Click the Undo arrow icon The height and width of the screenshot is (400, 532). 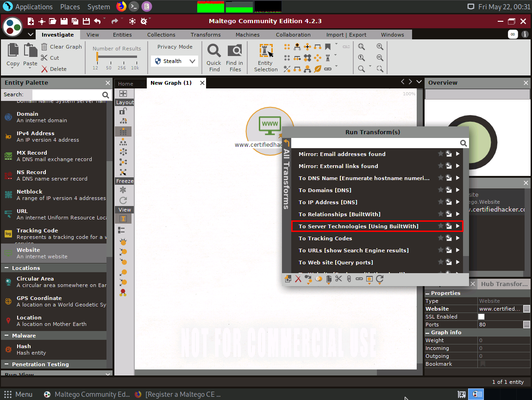tap(97, 21)
